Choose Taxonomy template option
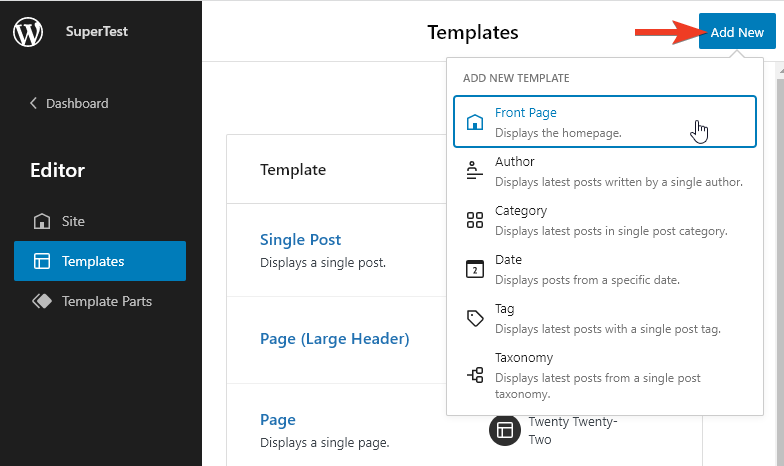 tap(524, 358)
